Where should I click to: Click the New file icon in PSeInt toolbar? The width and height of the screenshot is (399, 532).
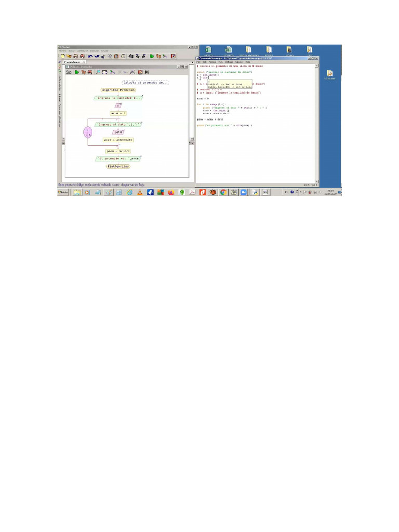coord(63,56)
